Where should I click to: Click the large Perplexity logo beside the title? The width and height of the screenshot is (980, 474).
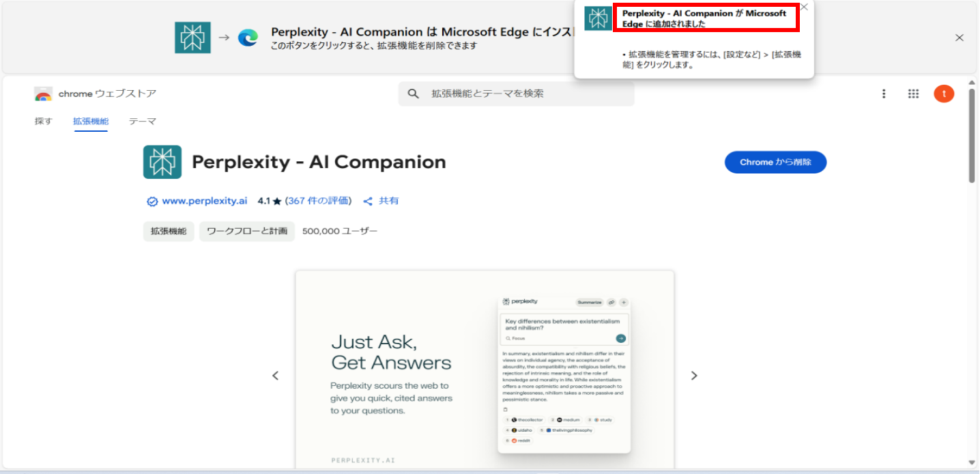162,162
